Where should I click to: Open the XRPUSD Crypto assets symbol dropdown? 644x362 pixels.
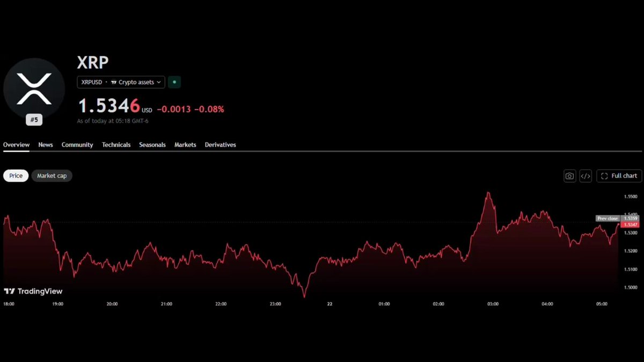(121, 82)
